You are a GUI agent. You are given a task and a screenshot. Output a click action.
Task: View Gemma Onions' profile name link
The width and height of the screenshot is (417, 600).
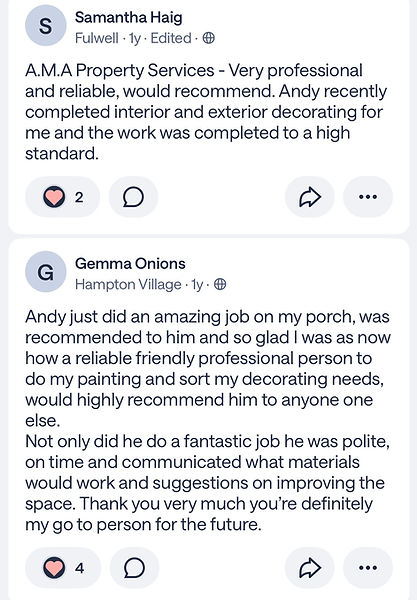coord(130,264)
